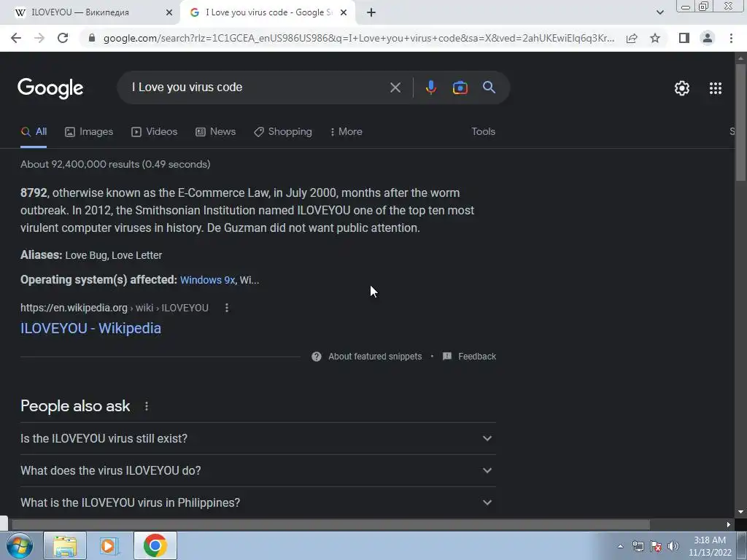Click the Chrome taskbar icon

[x=155, y=545]
